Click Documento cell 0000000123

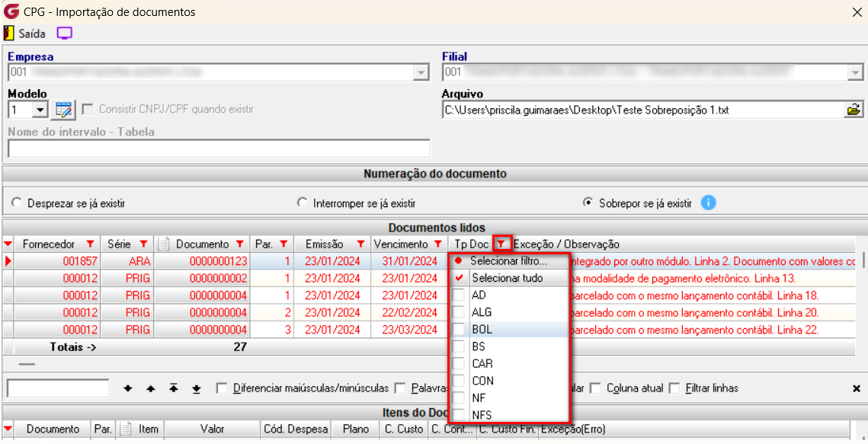202,261
